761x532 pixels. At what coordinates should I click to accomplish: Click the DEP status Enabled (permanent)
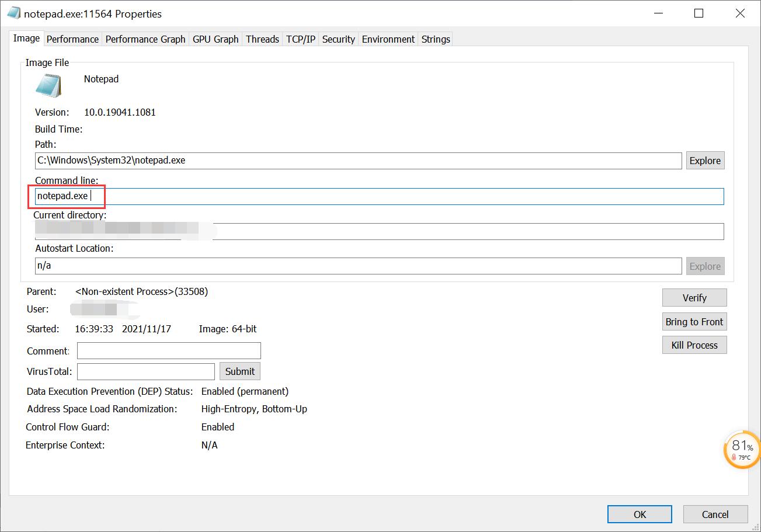coord(245,391)
